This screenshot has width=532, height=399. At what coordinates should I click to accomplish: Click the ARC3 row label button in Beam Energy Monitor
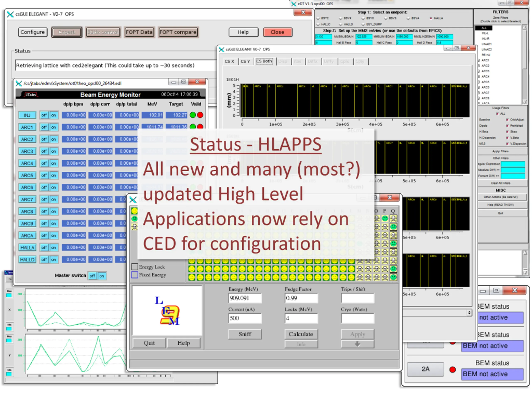(27, 151)
